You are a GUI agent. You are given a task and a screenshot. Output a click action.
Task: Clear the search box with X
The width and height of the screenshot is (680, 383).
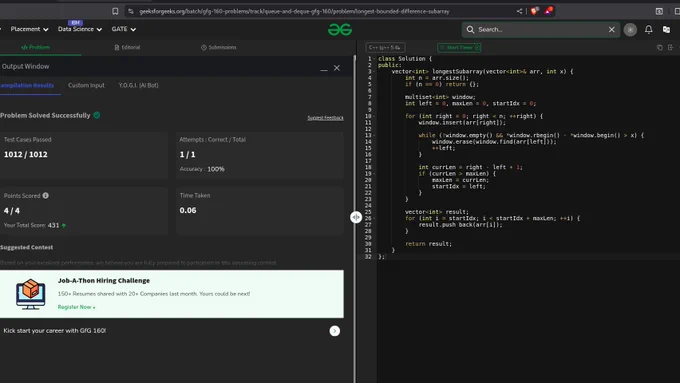point(611,29)
